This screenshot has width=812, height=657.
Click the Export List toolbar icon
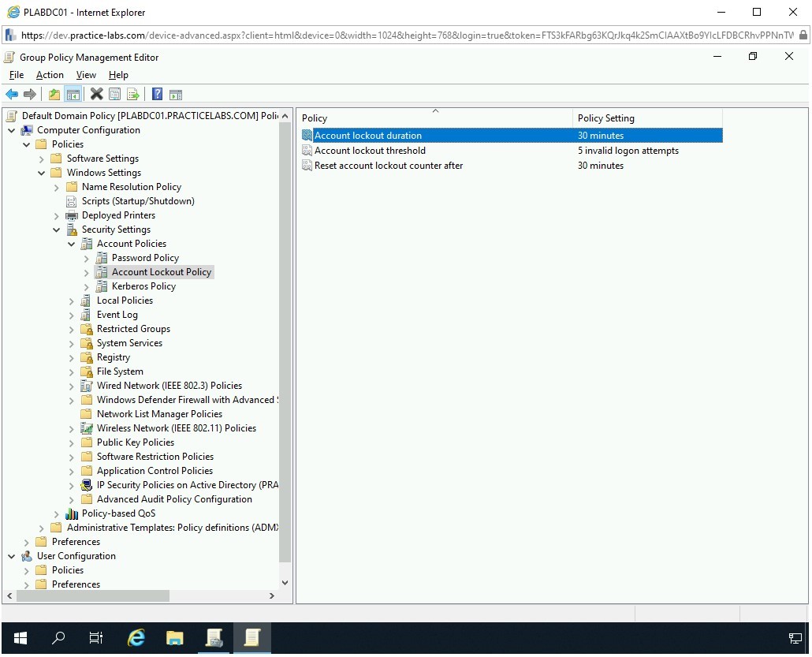tap(133, 95)
